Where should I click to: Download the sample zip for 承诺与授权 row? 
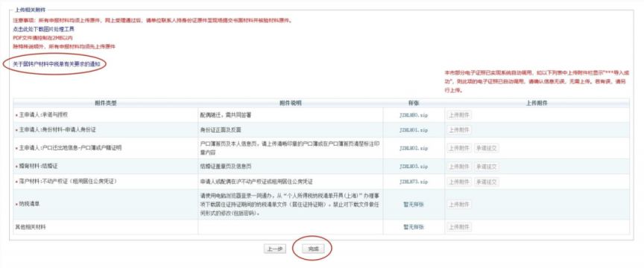pyautogui.click(x=414, y=115)
